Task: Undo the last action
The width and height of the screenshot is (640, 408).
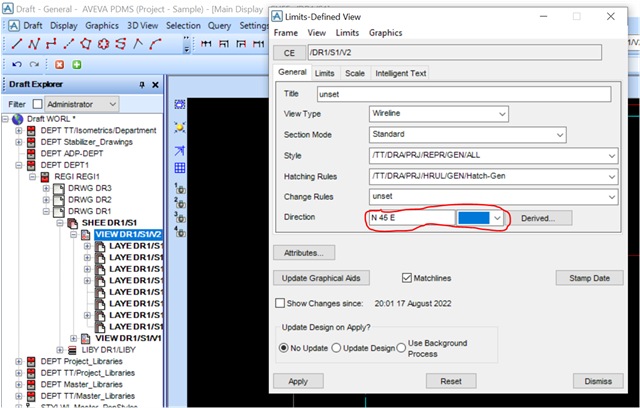Action: [17, 64]
